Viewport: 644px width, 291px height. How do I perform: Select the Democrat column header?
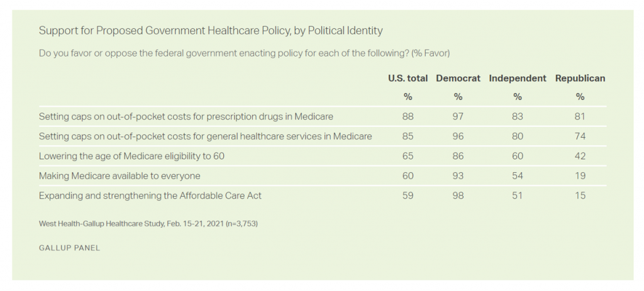pyautogui.click(x=458, y=79)
